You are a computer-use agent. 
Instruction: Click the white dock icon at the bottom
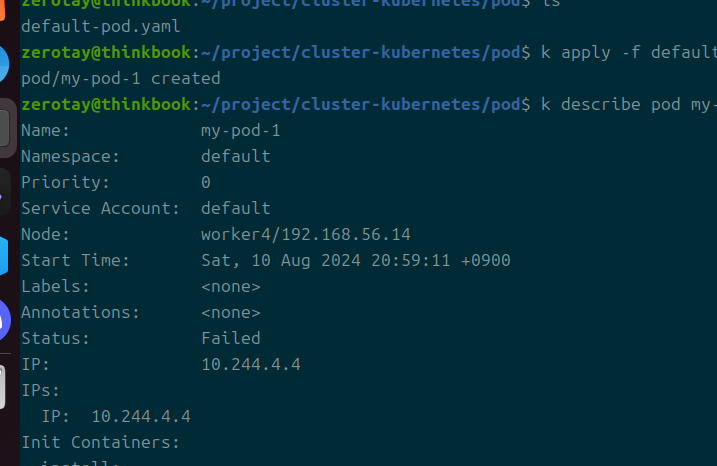pos(5,386)
